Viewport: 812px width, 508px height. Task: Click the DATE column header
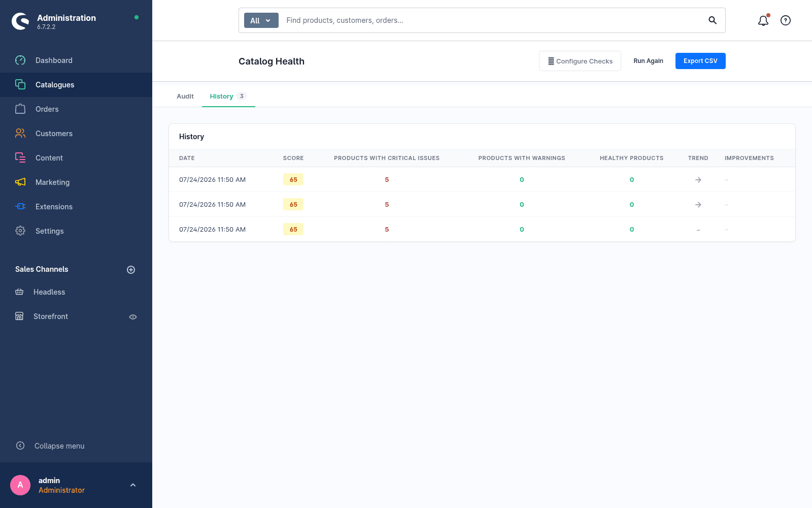pyautogui.click(x=187, y=158)
